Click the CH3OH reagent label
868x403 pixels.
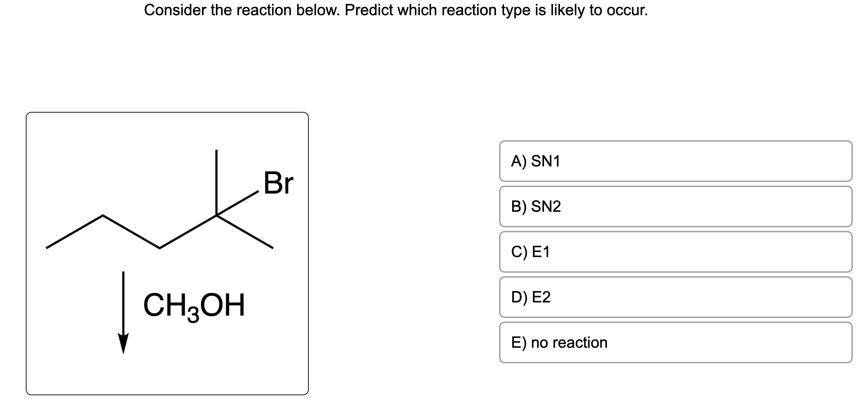(194, 306)
